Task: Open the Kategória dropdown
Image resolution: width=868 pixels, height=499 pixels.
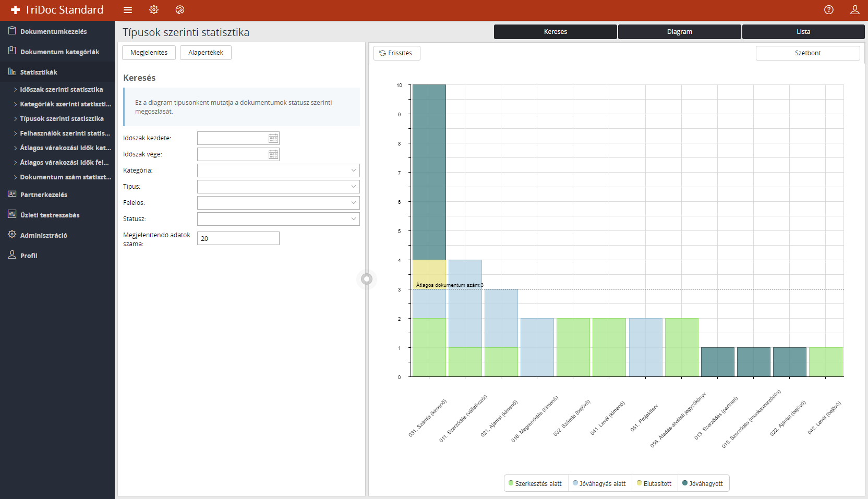Action: click(279, 171)
